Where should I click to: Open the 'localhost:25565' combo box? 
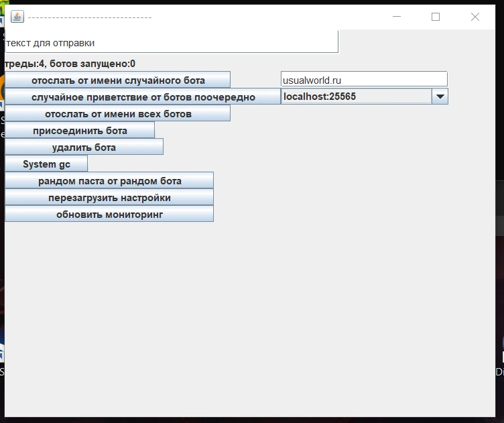tap(356, 97)
